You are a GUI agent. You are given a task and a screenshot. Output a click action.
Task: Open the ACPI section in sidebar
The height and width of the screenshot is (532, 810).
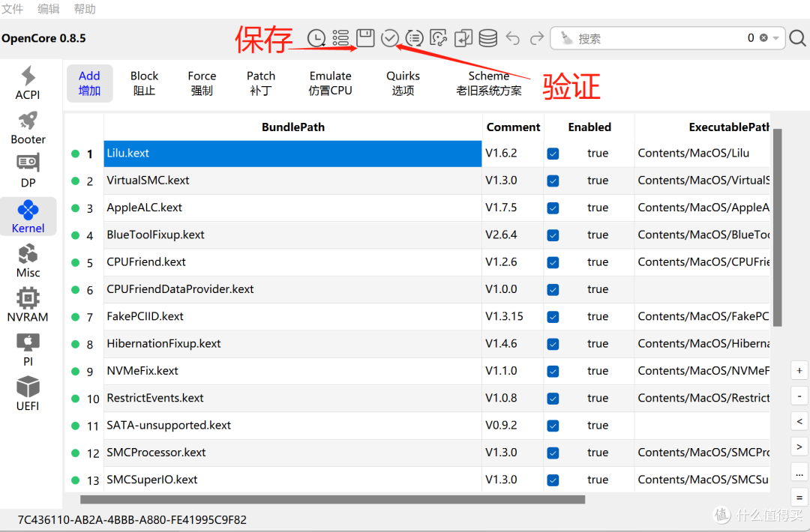tap(28, 82)
